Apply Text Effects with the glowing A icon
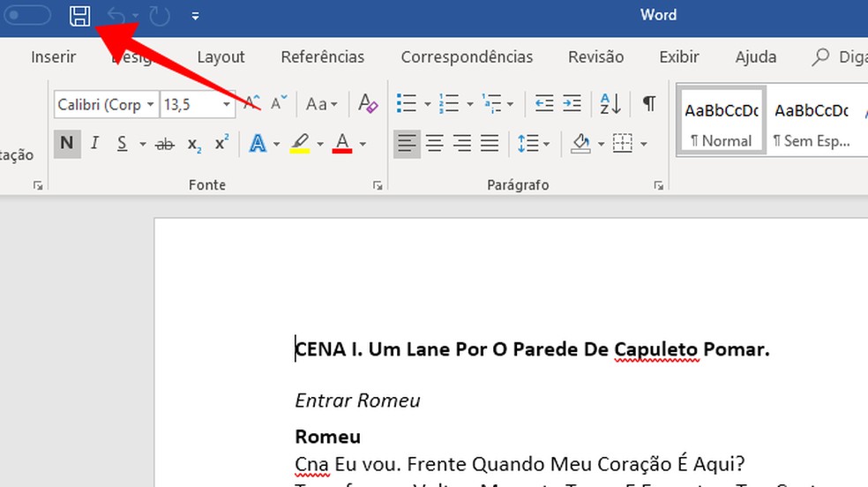The image size is (868, 487). [258, 143]
